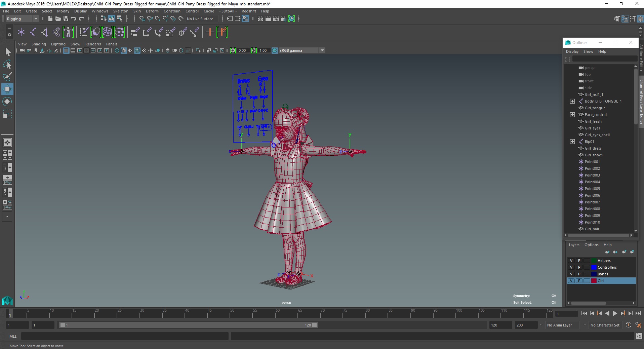The image size is (644, 349).
Task: Expand Face_control node in Outliner
Action: [572, 115]
